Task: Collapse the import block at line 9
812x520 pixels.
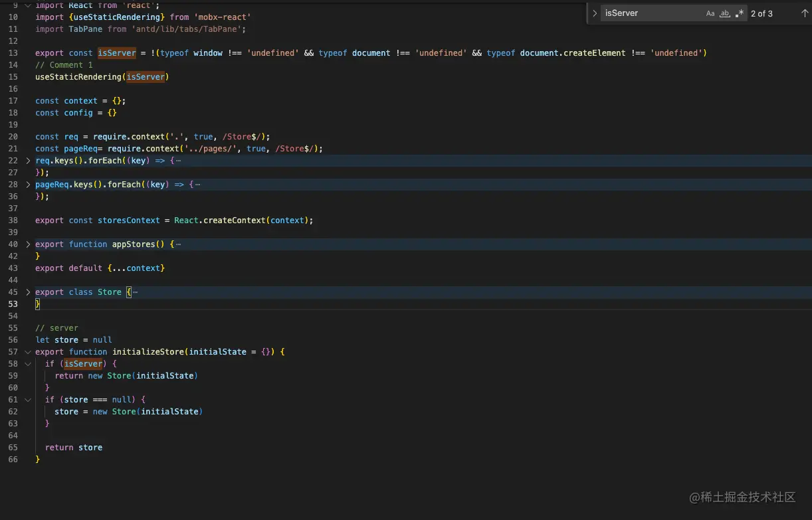Action: click(28, 5)
